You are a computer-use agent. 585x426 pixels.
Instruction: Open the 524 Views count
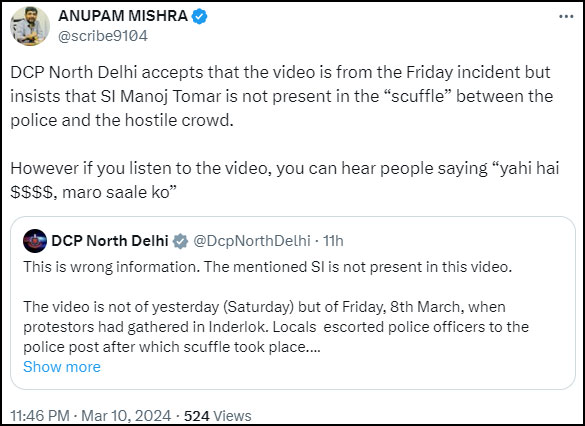tap(218, 416)
